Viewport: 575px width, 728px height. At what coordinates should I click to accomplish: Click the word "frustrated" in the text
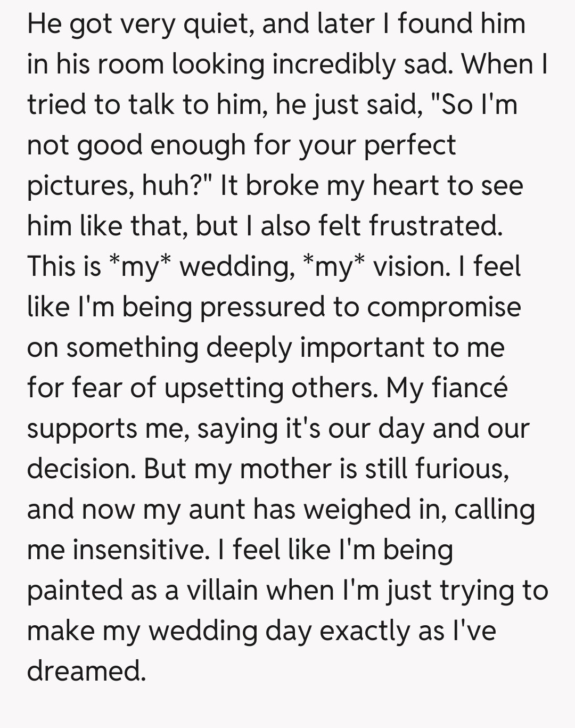[x=434, y=226]
